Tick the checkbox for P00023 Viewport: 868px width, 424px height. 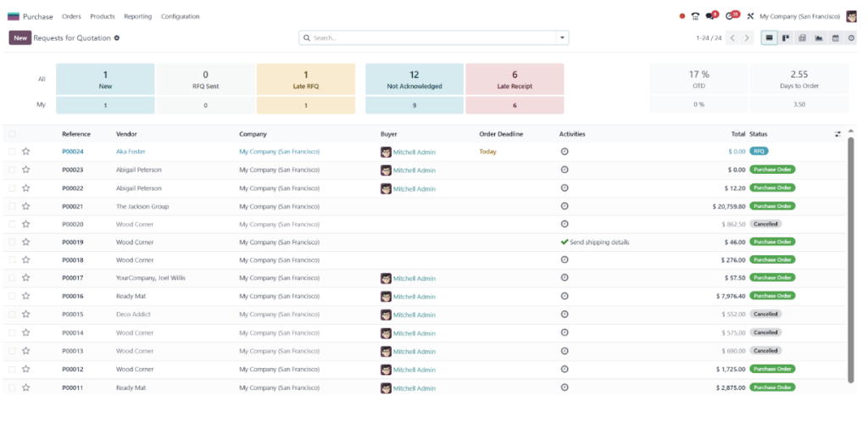[12, 170]
